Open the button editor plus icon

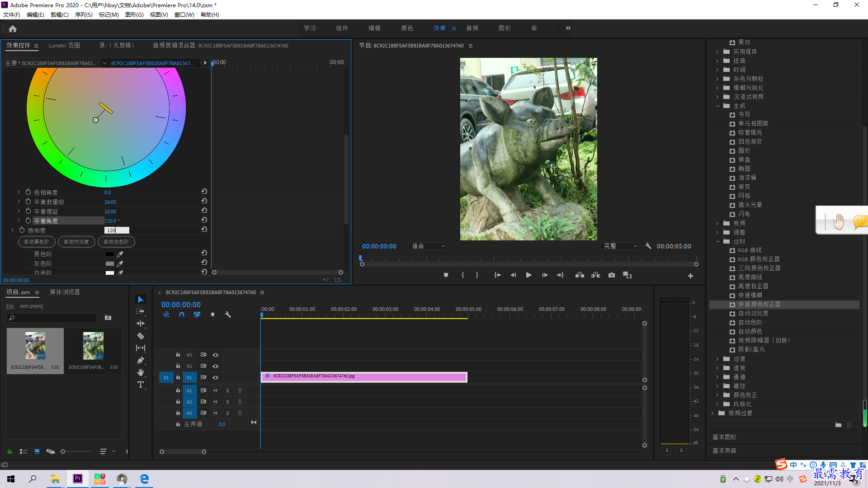click(690, 276)
